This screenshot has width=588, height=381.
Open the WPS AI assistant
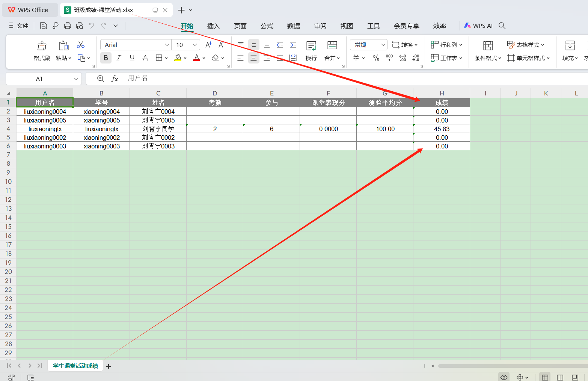point(478,26)
